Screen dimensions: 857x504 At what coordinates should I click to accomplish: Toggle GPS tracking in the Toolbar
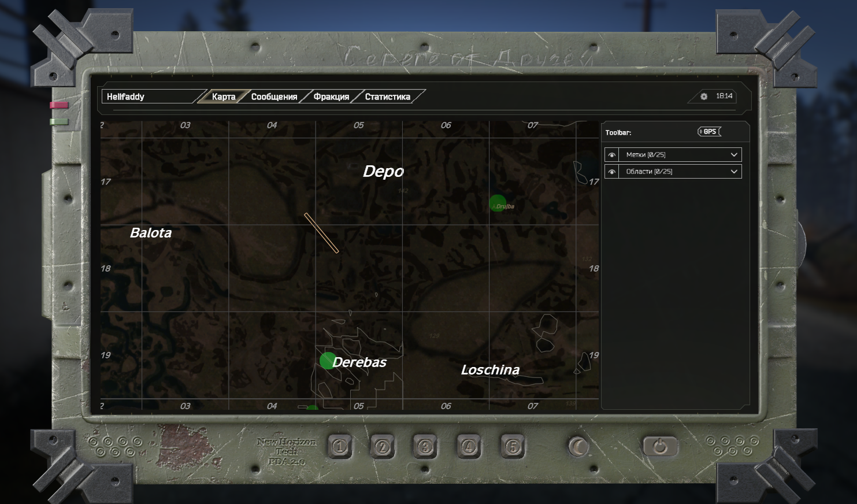(709, 132)
